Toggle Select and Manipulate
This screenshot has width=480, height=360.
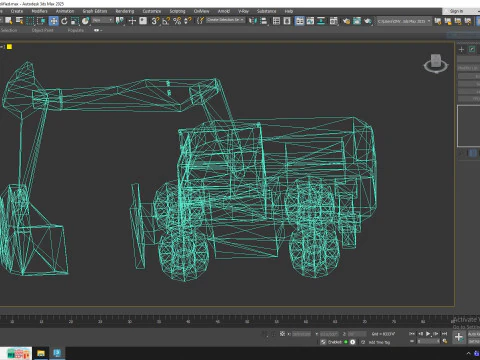132,21
